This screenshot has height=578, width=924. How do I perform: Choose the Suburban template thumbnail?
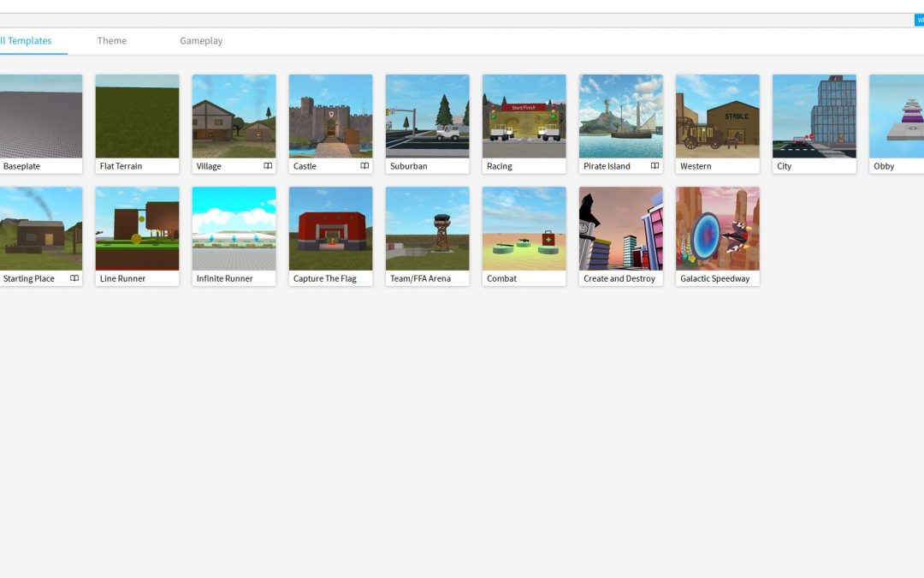coord(427,116)
